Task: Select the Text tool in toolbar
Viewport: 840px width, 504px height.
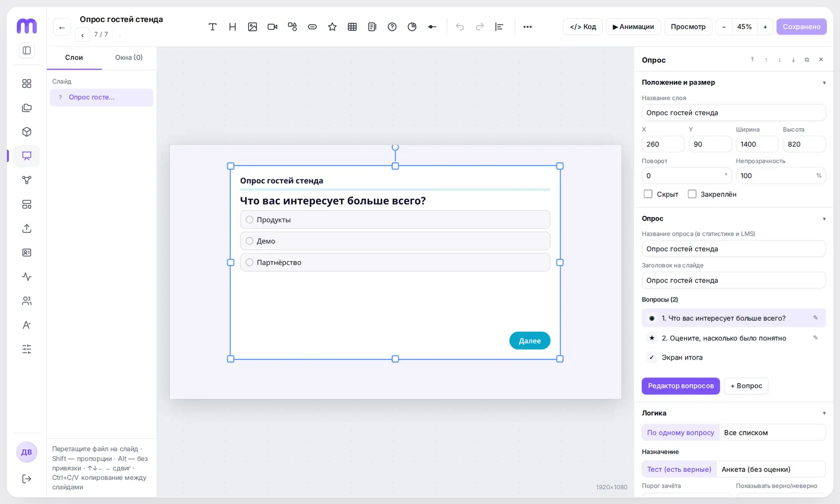Action: (213, 27)
